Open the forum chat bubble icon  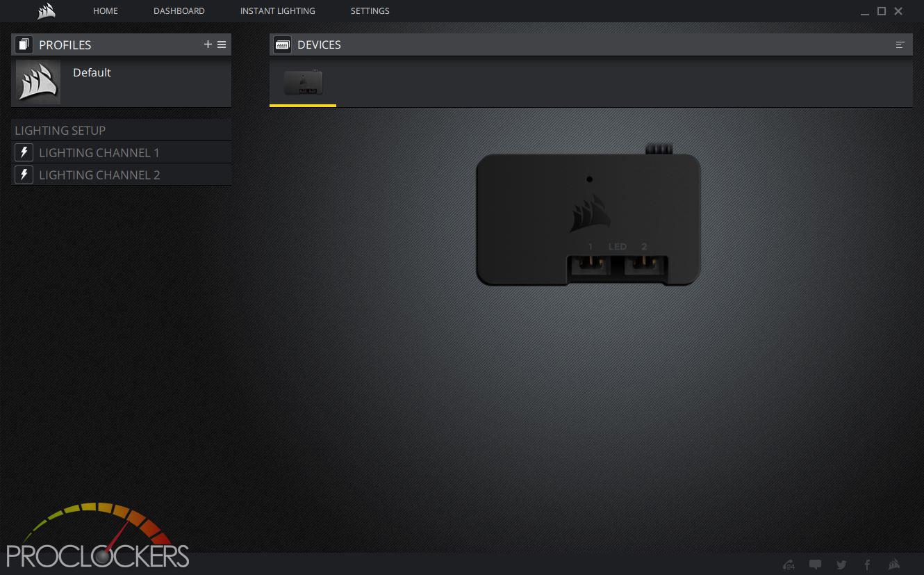coord(816,565)
